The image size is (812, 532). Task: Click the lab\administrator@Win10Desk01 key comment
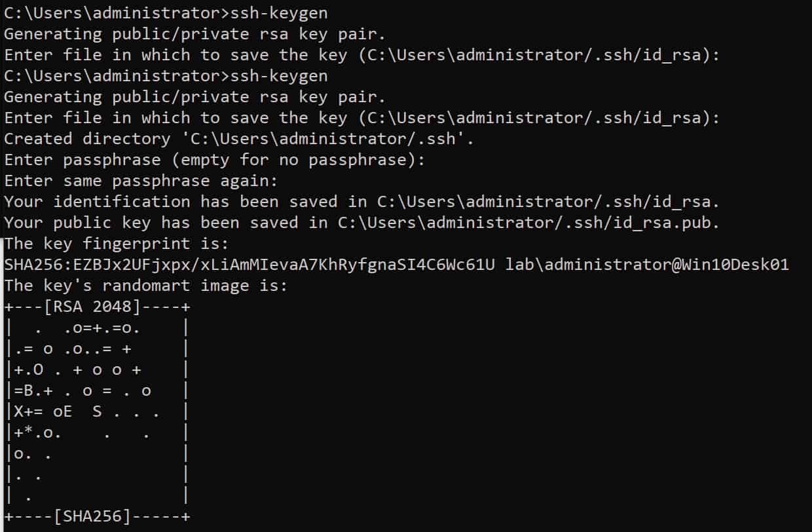647,265
